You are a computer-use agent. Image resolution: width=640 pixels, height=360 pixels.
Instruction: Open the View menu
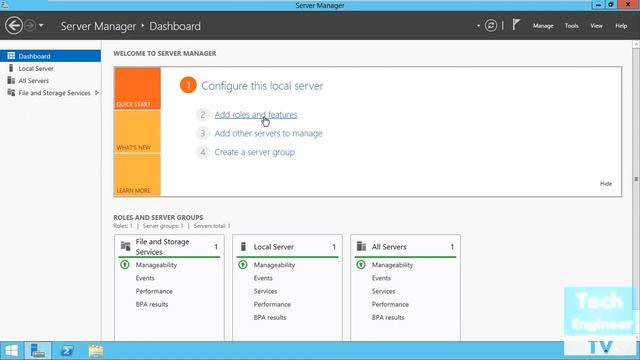(596, 26)
